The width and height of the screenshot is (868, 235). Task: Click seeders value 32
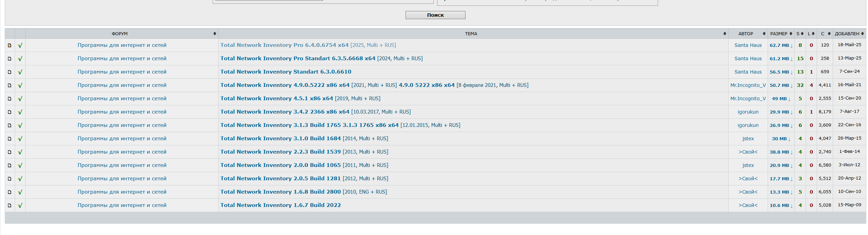pos(800,85)
